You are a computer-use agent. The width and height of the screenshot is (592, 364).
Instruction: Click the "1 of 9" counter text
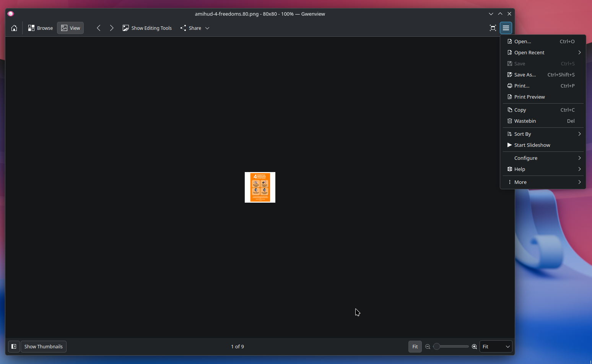[x=237, y=346]
